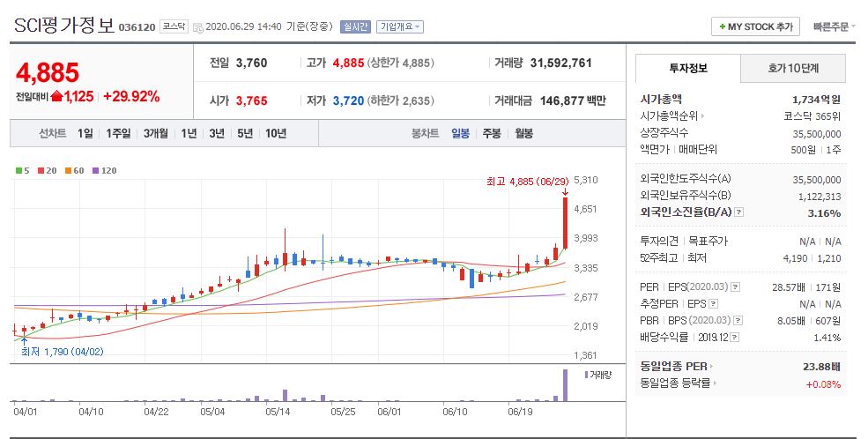
Task: Click the current price 4,885
Action: coord(48,72)
